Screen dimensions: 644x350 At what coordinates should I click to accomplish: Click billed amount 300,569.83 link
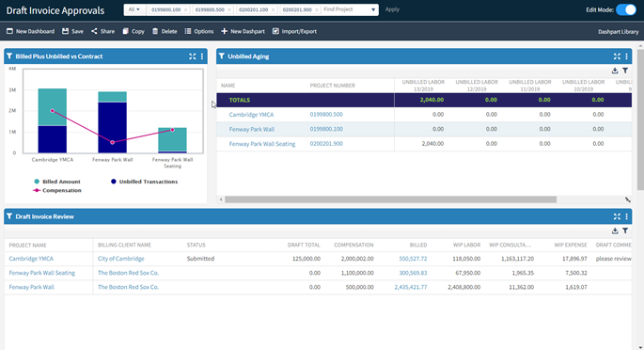point(413,273)
